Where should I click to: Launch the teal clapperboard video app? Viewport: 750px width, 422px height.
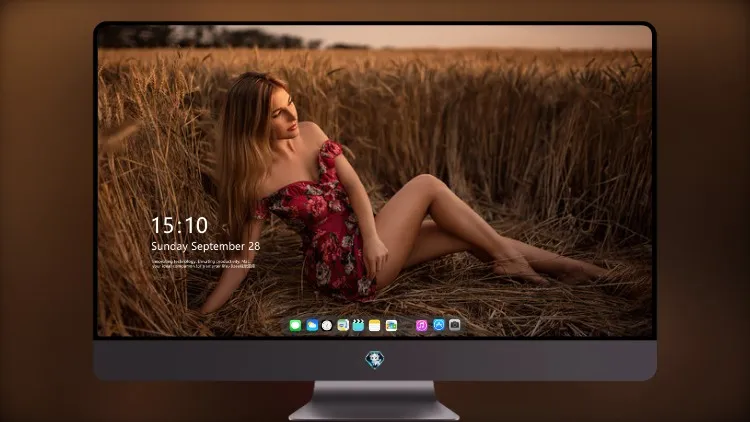click(x=358, y=326)
